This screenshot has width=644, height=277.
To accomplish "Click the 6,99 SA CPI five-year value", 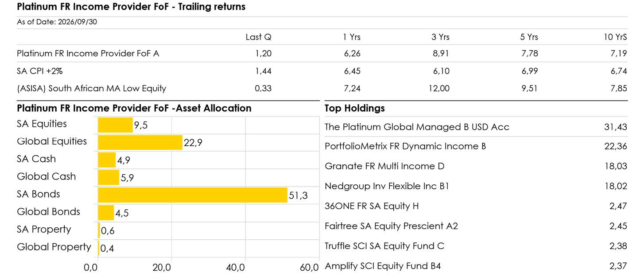I will click(x=530, y=71).
